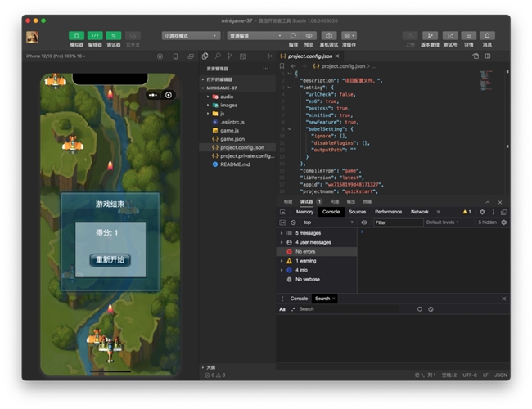Expand the 4 user messages group
The height and width of the screenshot is (409, 532).
tap(317, 242)
